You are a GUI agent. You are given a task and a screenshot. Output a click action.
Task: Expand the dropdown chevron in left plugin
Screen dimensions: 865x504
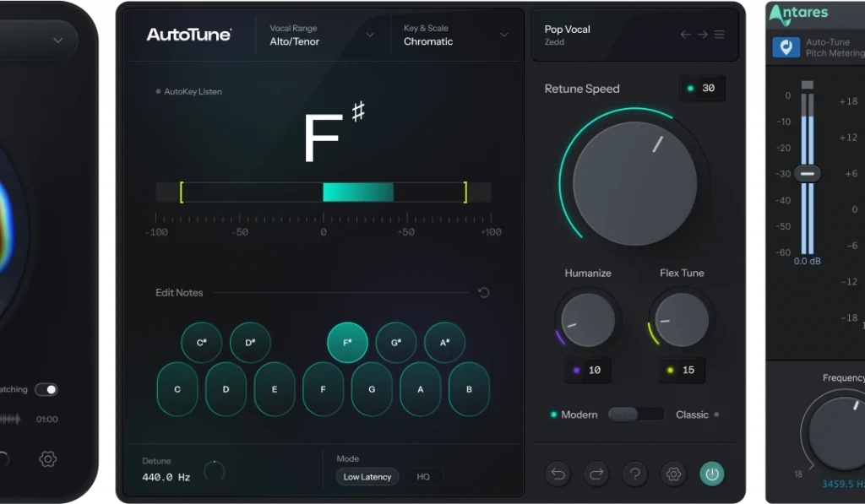tap(58, 41)
